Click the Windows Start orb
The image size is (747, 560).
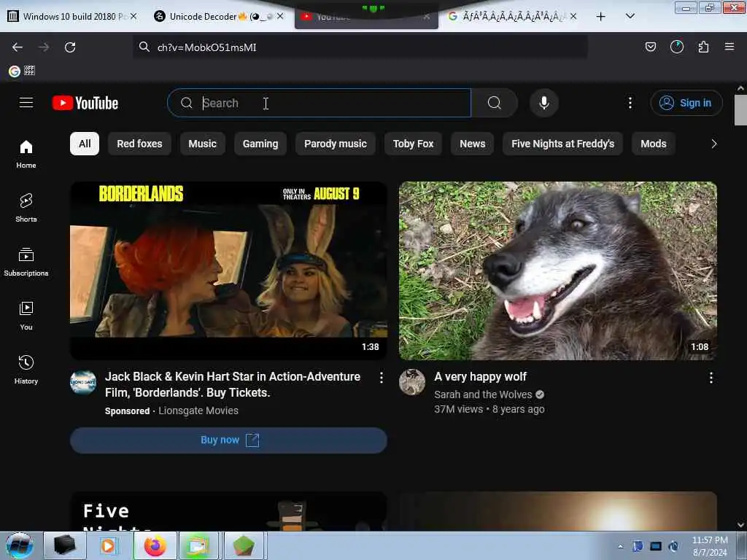(20, 545)
